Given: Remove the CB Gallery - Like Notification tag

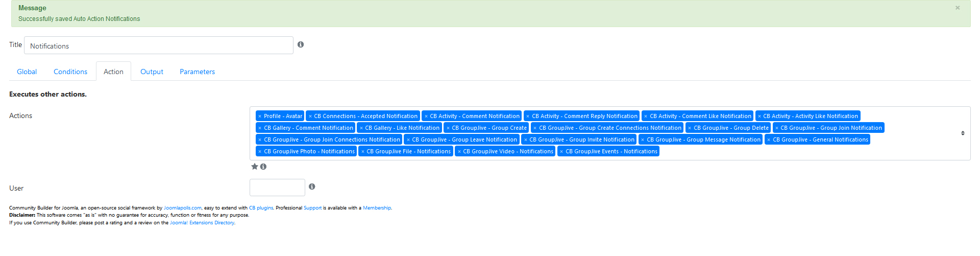Looking at the screenshot, I should click(x=361, y=128).
